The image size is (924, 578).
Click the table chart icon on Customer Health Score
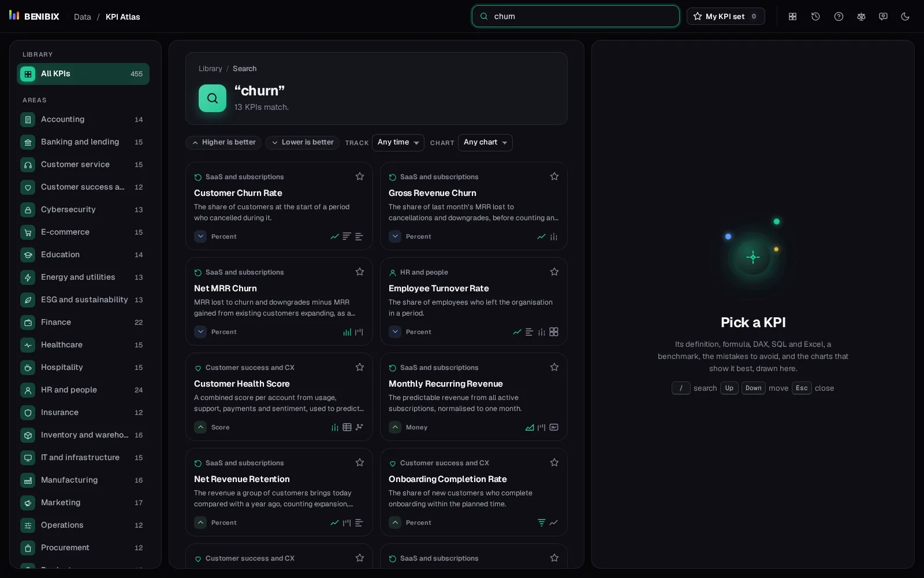coord(347,427)
